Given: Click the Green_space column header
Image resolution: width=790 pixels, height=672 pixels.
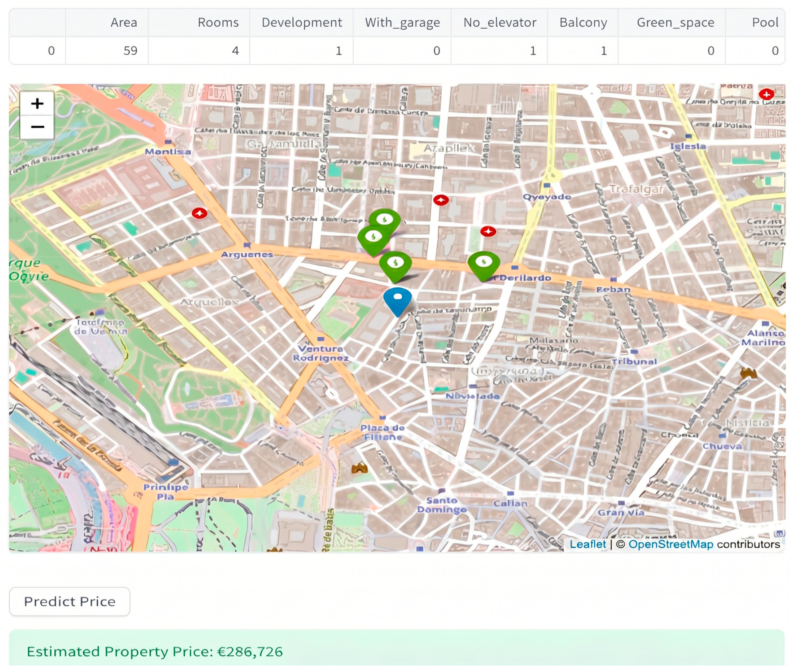Looking at the screenshot, I should 671,22.
